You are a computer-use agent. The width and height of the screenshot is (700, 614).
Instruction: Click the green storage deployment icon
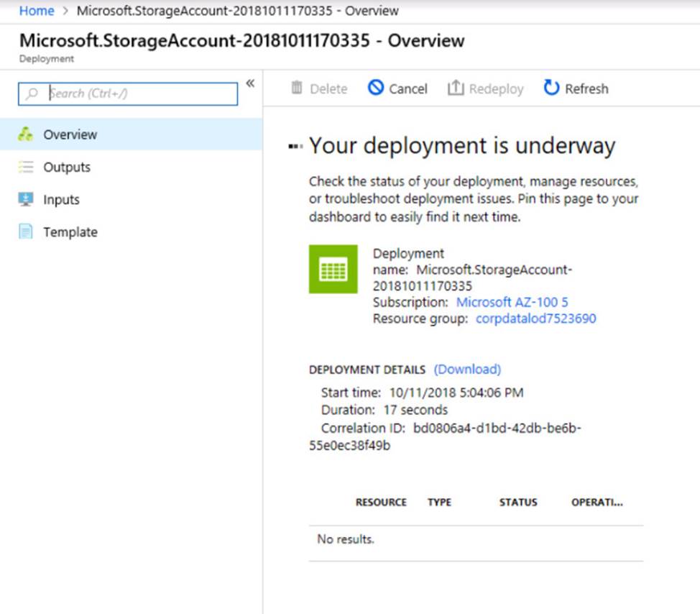(x=333, y=269)
